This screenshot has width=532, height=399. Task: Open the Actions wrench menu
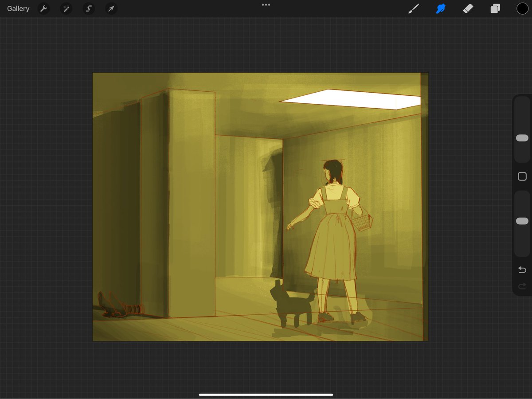click(43, 8)
